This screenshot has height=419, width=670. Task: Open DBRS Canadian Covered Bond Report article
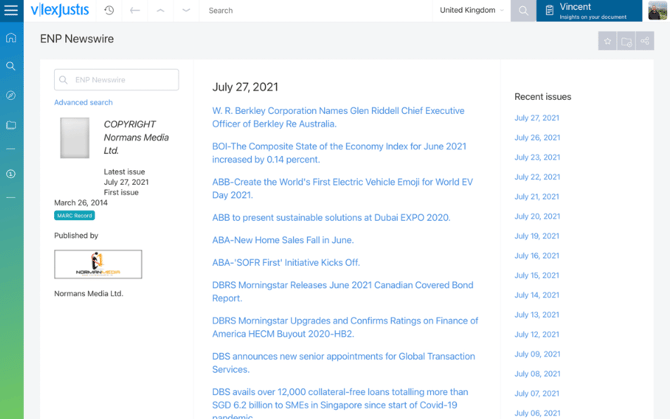point(343,292)
